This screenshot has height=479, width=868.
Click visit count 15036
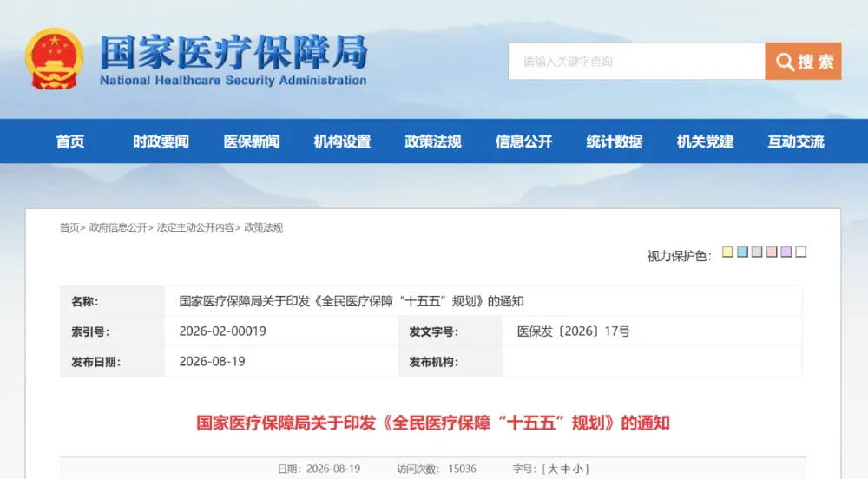pos(463,469)
